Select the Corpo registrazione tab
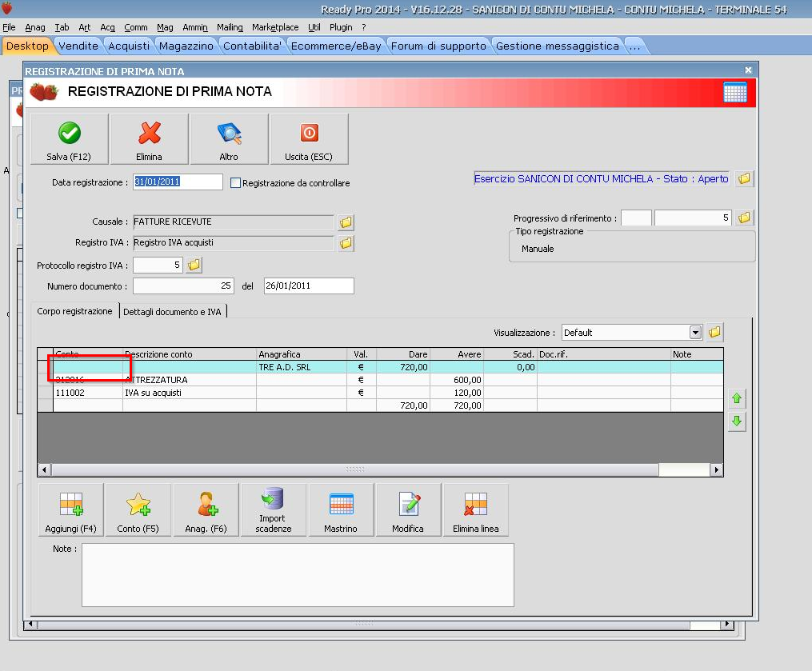This screenshot has height=671, width=812. coord(74,311)
